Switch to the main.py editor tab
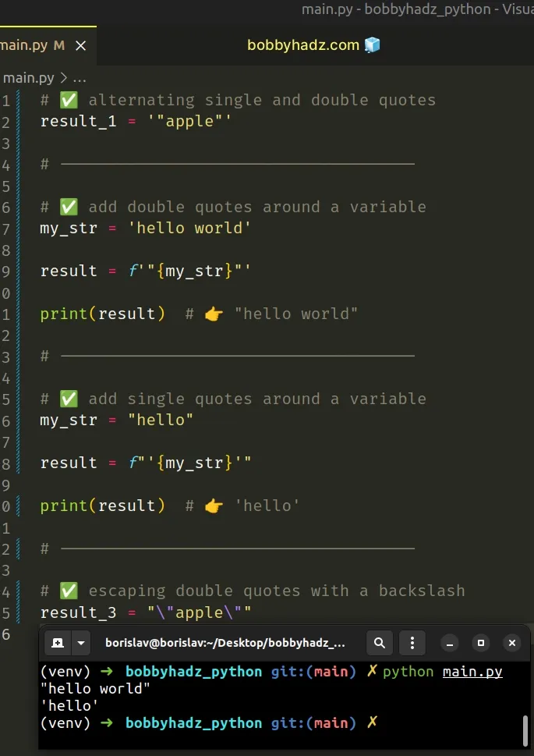The image size is (534, 756). click(x=23, y=45)
